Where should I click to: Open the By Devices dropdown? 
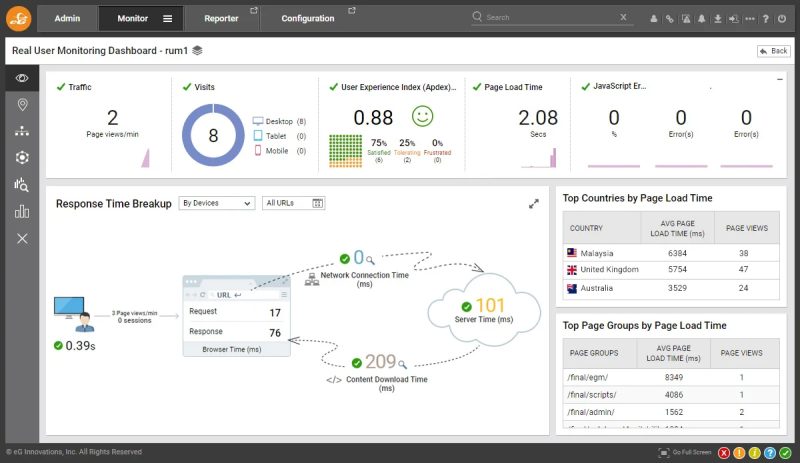216,203
